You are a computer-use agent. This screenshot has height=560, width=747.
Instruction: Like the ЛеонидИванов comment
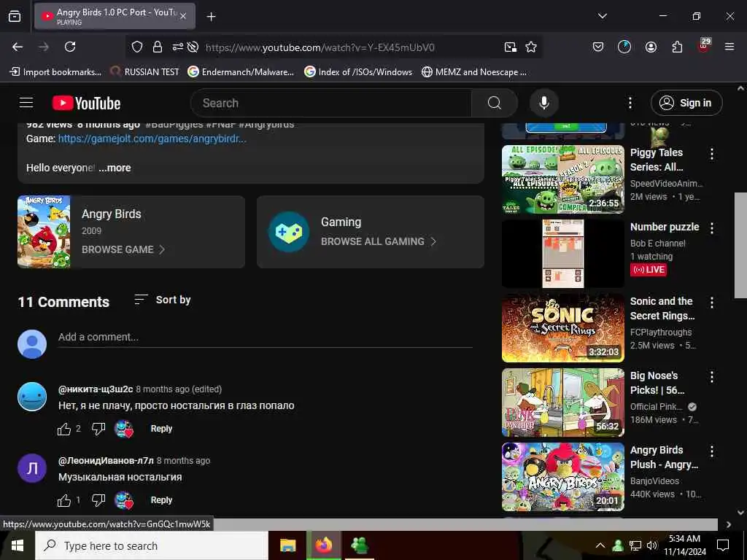(x=64, y=500)
